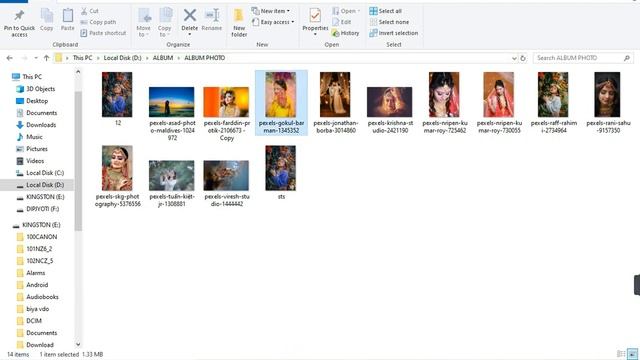Viewport: 640px width, 360px height.
Task: Click navigation pane scroll up arrow
Action: pos(78,72)
